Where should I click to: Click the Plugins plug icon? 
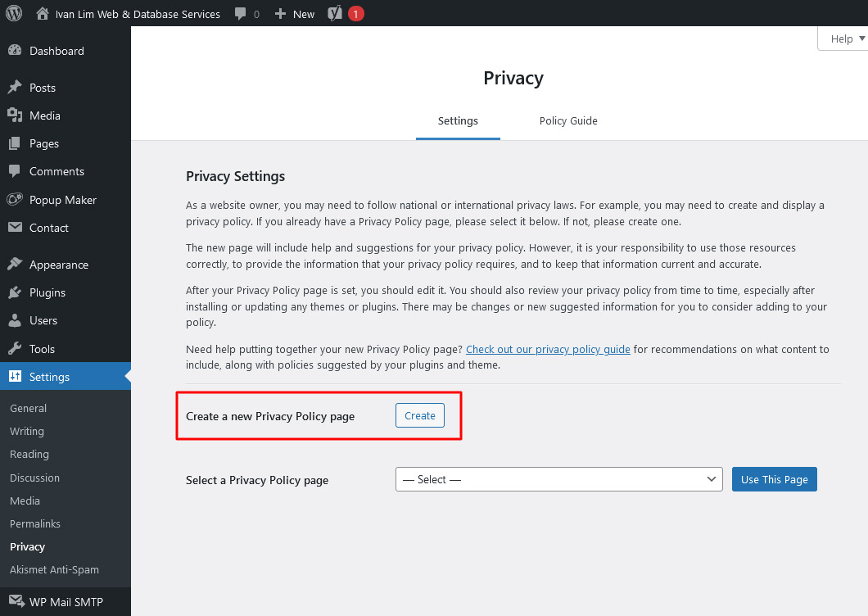pyautogui.click(x=15, y=292)
